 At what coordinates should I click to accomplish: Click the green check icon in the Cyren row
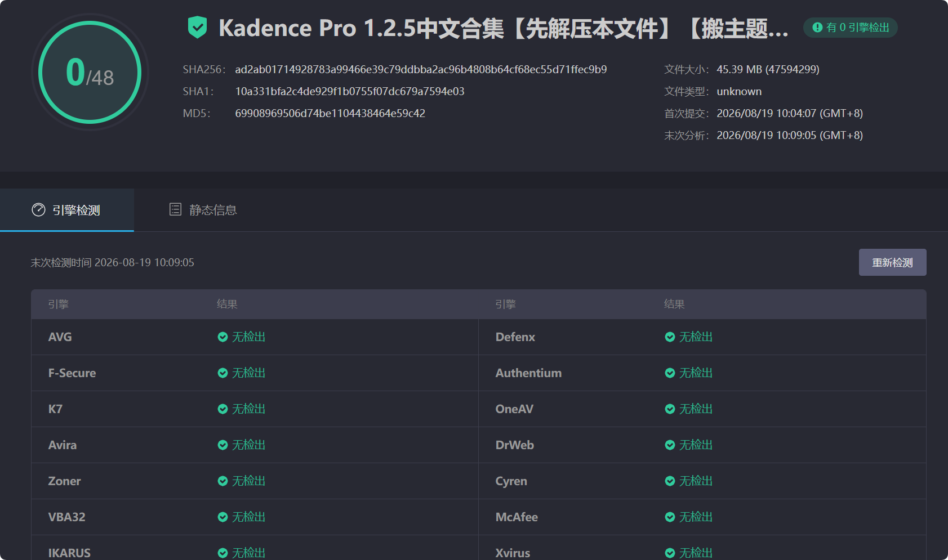pyautogui.click(x=670, y=481)
